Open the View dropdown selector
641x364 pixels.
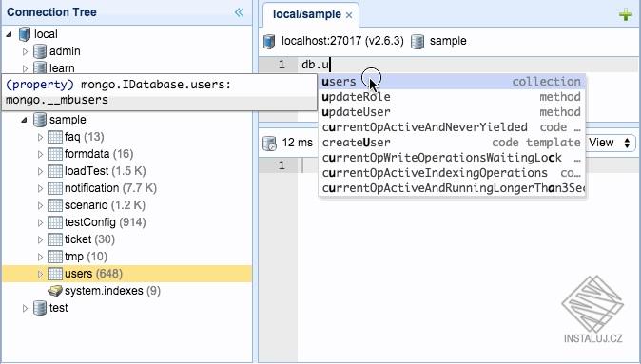(610, 143)
